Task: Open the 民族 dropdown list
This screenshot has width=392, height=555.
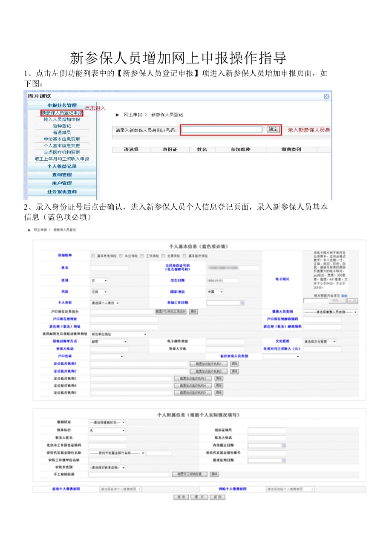Action: coord(99,292)
